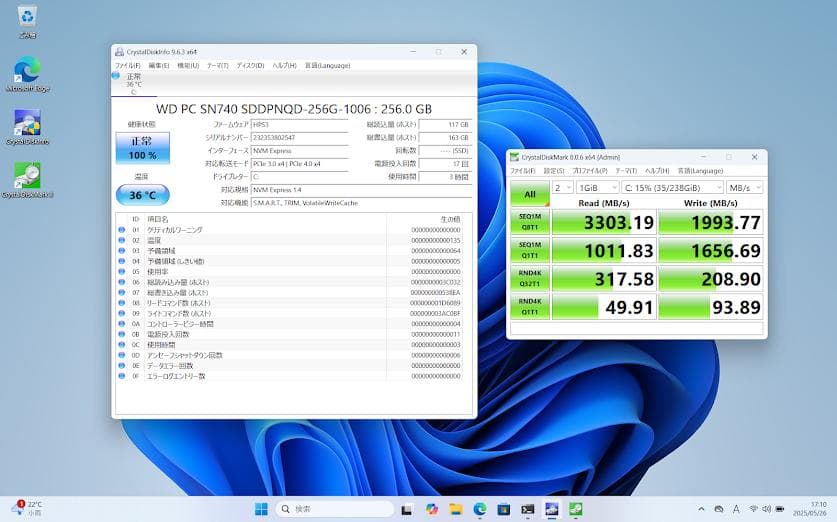
Task: Switch to CrystalDiskMark via its taskbar icon
Action: [575, 509]
